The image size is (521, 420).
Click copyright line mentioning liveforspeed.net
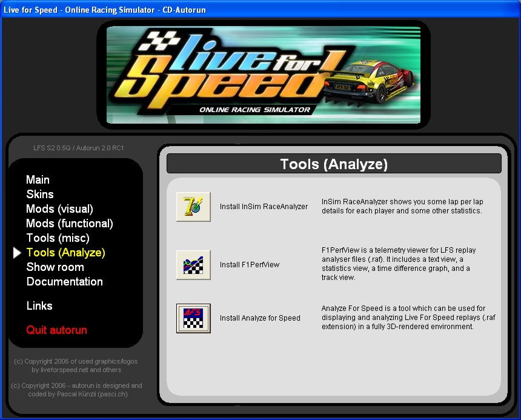(76, 365)
